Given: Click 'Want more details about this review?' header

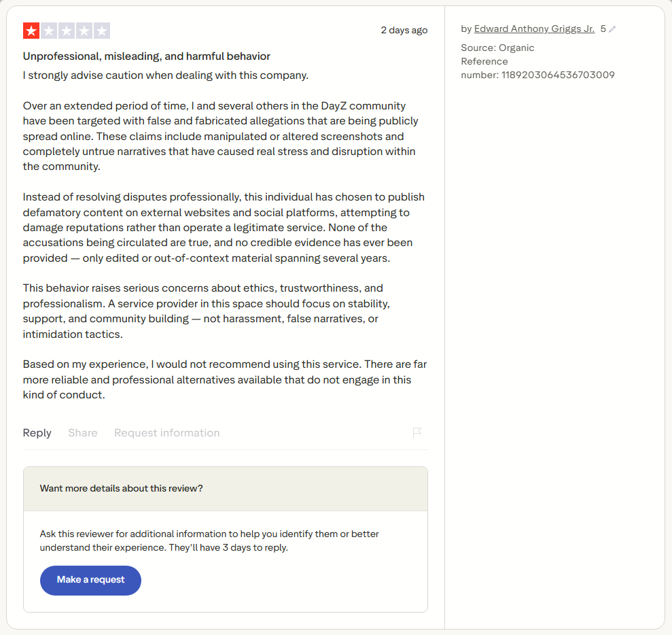Looking at the screenshot, I should click(x=121, y=488).
